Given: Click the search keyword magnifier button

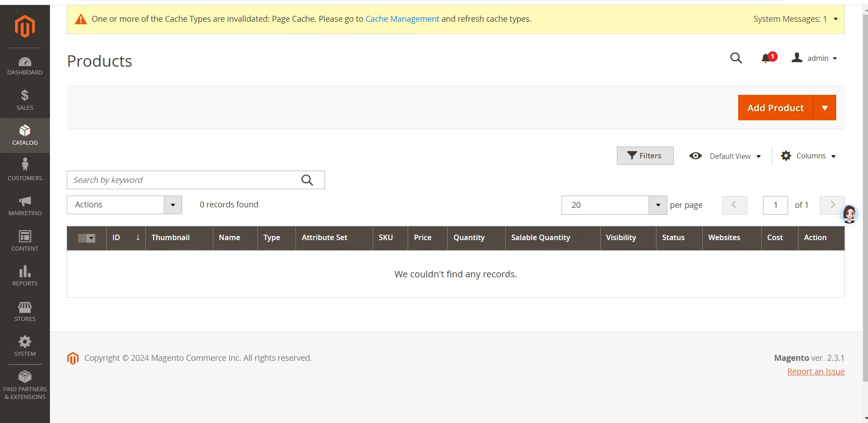Looking at the screenshot, I should 307,180.
